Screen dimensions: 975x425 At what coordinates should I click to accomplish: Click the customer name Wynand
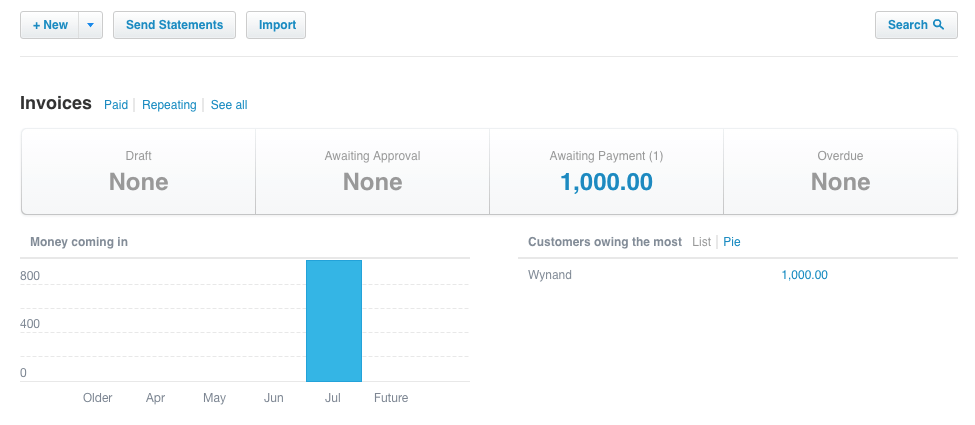[x=550, y=275]
